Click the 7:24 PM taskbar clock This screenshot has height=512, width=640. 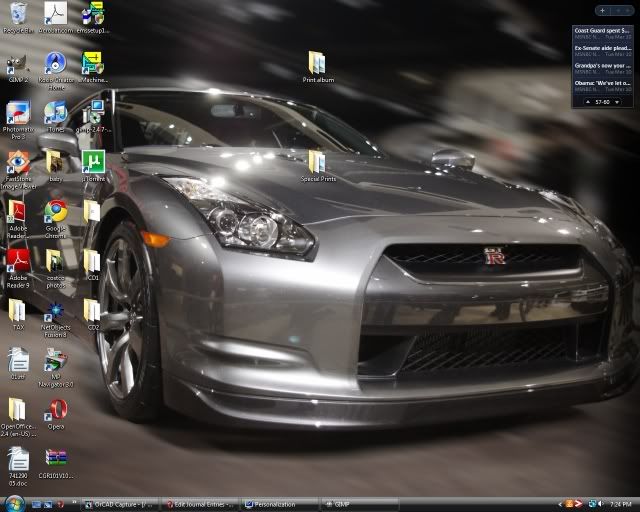(620, 505)
